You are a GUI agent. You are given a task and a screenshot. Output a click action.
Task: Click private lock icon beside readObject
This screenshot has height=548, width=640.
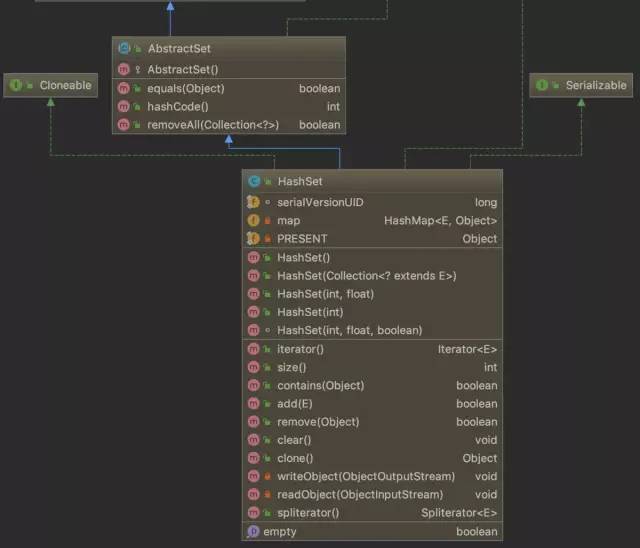(x=267, y=495)
